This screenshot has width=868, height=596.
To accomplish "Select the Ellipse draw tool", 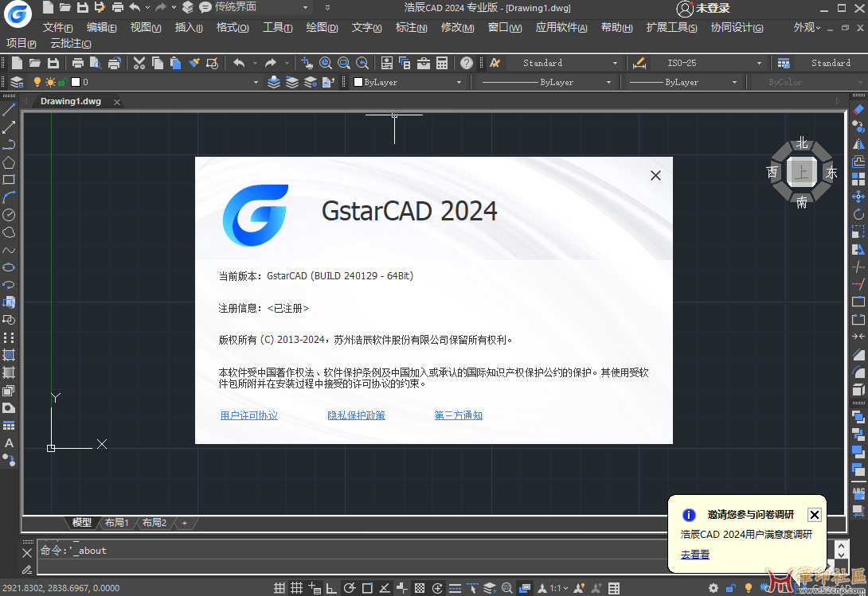I will pyautogui.click(x=8, y=267).
